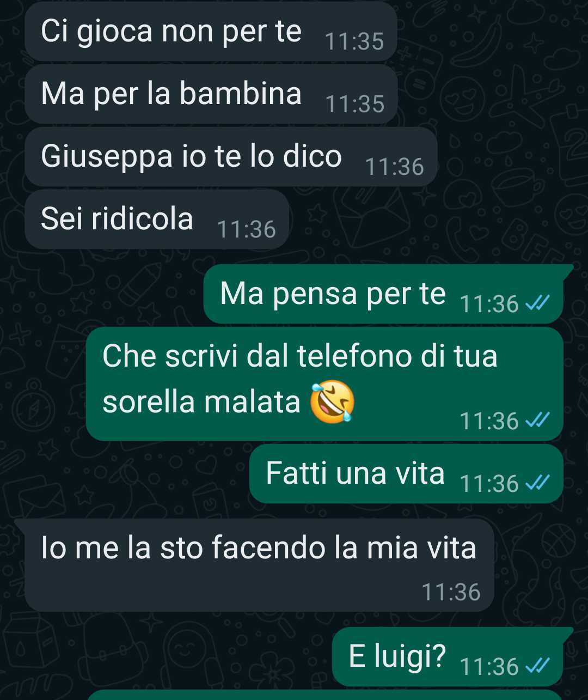This screenshot has width=588, height=700.
Task: Tap blue ticks beside 'E luigi?' message
Action: tap(537, 665)
